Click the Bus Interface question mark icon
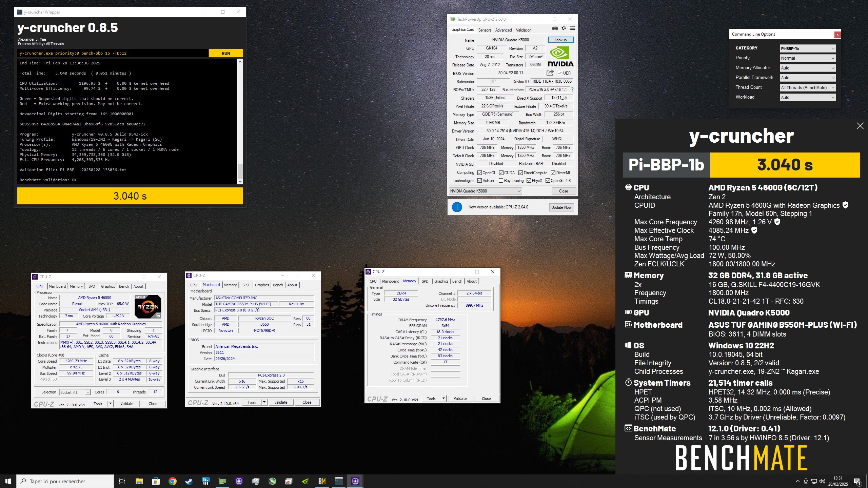This screenshot has height=488, width=868. point(572,89)
